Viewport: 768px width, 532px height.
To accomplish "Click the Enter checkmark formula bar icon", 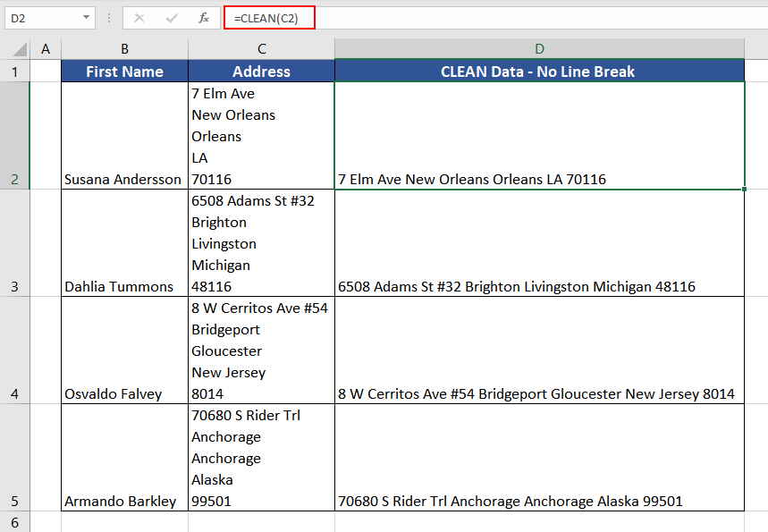I will click(x=171, y=18).
